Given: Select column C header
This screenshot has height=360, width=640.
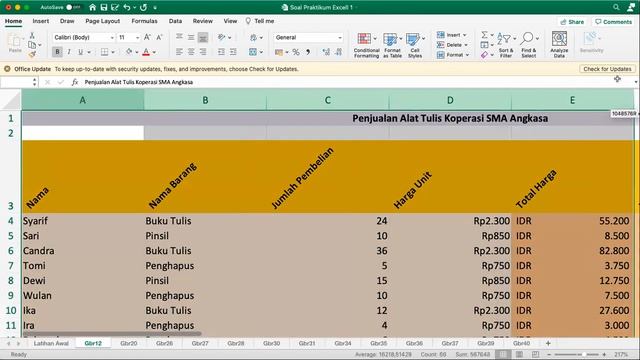Looking at the screenshot, I should 327,100.
